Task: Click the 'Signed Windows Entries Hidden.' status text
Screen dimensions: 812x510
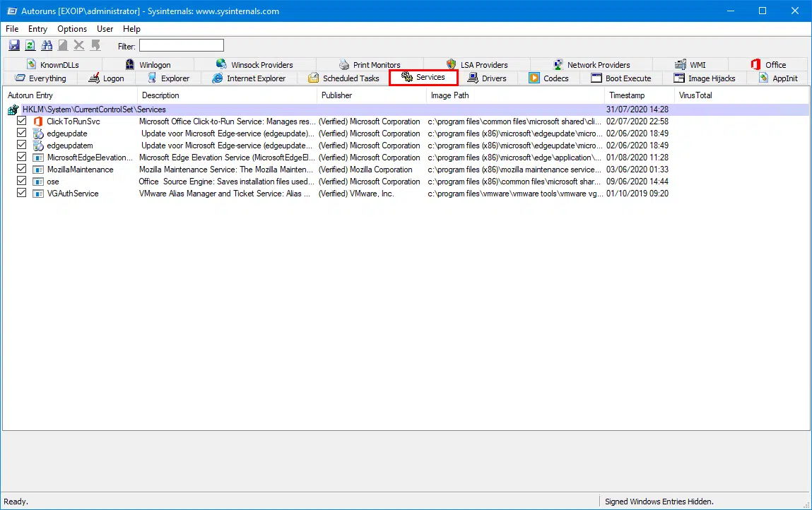Action: tap(659, 502)
